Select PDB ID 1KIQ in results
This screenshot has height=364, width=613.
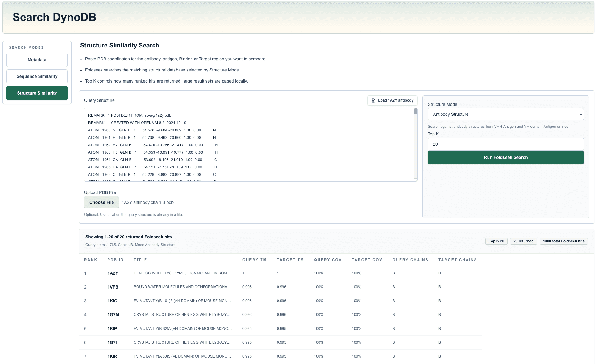[113, 301]
